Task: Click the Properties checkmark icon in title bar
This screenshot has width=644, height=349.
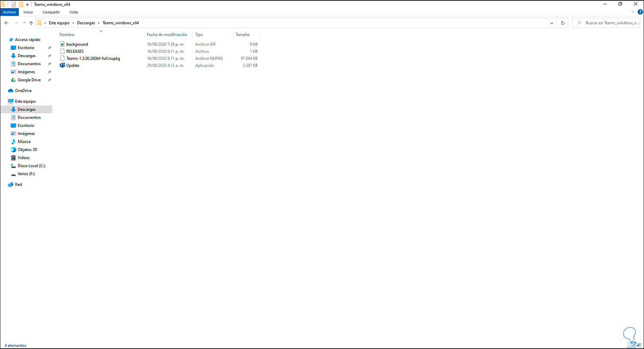Action: 14,4
